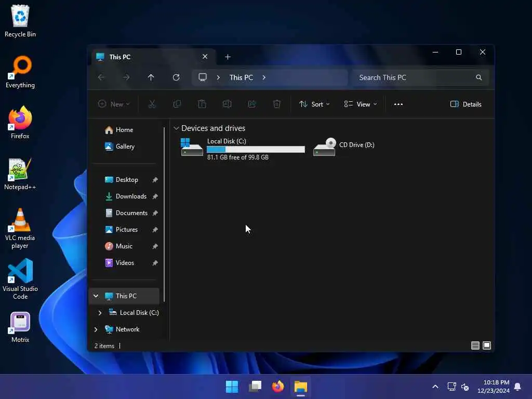Go up one level with up arrow
The image size is (532, 399).
click(151, 77)
